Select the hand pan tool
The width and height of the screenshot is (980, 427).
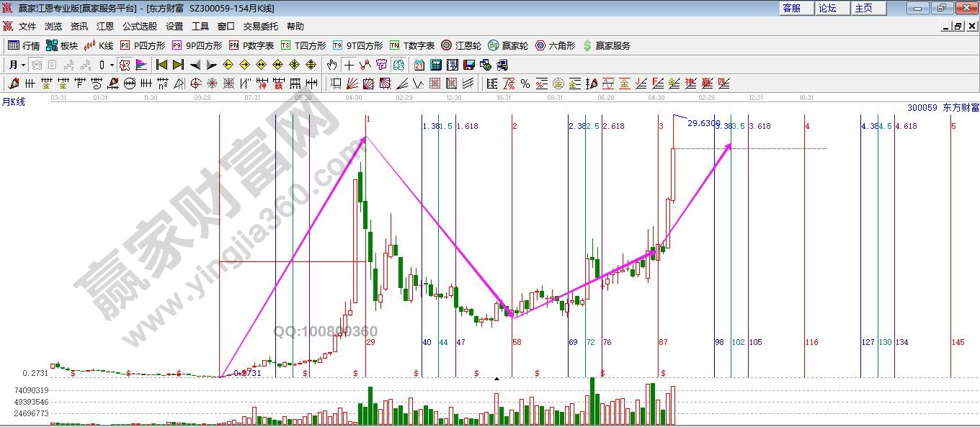click(x=331, y=65)
